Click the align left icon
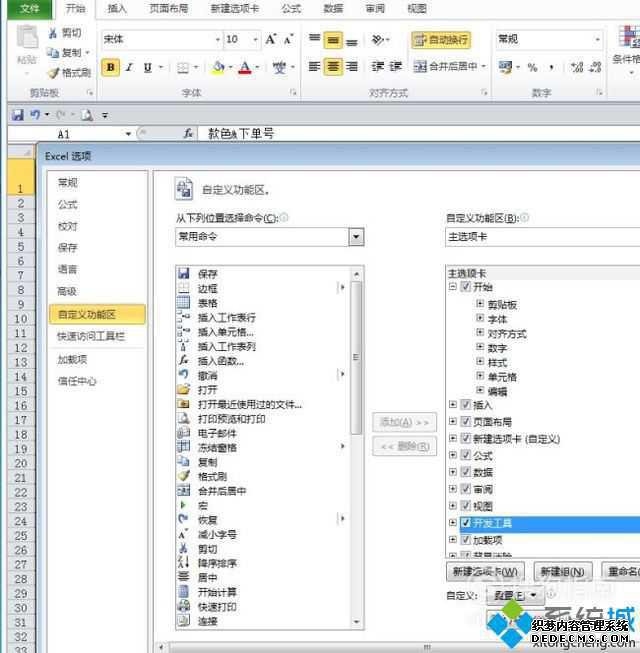The image size is (640, 653). 314,66
